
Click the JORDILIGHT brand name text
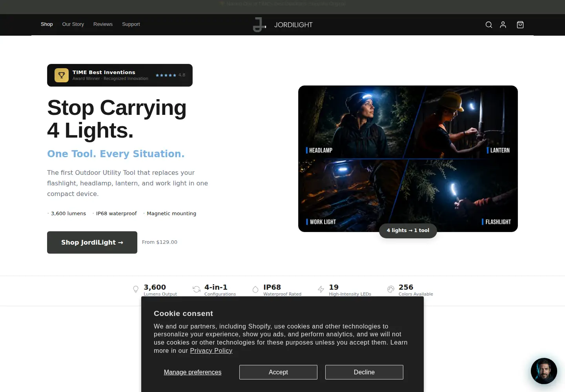(x=293, y=25)
